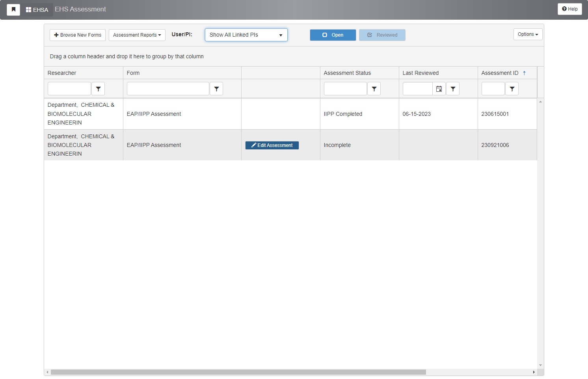The image size is (588, 379).
Task: Click the Researcher column filter icon
Action: [98, 89]
